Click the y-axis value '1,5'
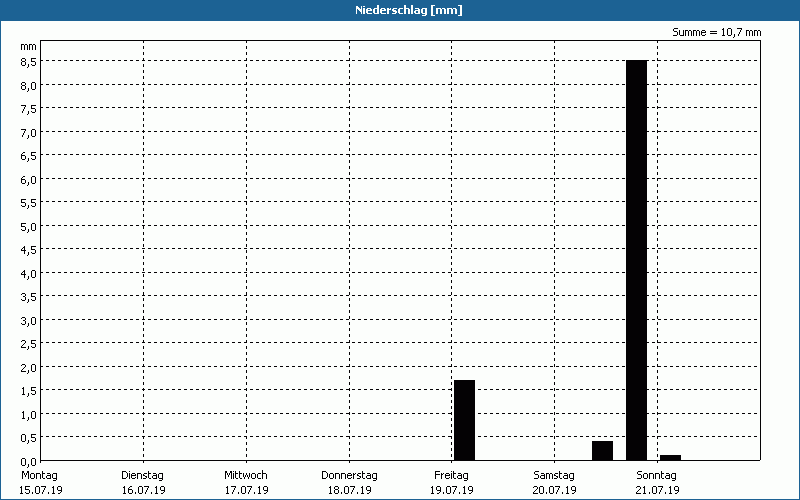Image resolution: width=800 pixels, height=500 pixels. click(29, 391)
